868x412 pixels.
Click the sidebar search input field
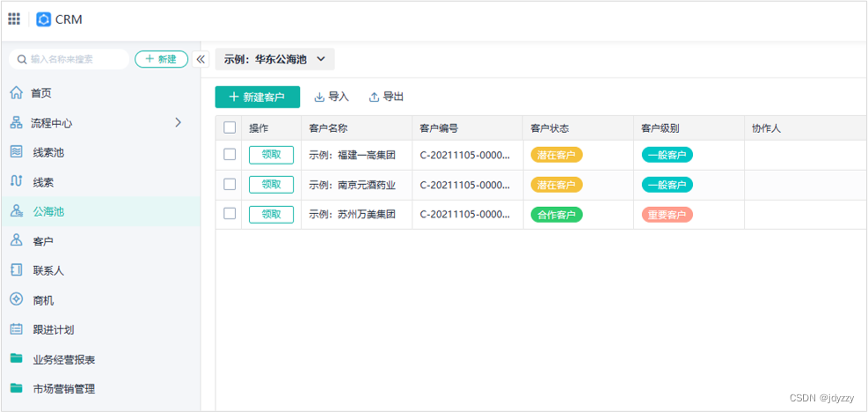click(x=69, y=59)
